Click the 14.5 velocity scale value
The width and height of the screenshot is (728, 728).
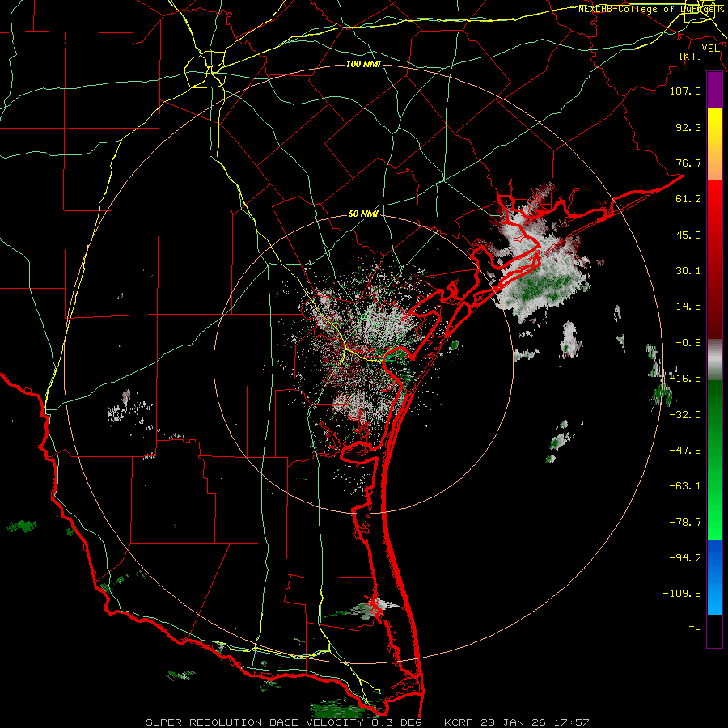click(688, 307)
